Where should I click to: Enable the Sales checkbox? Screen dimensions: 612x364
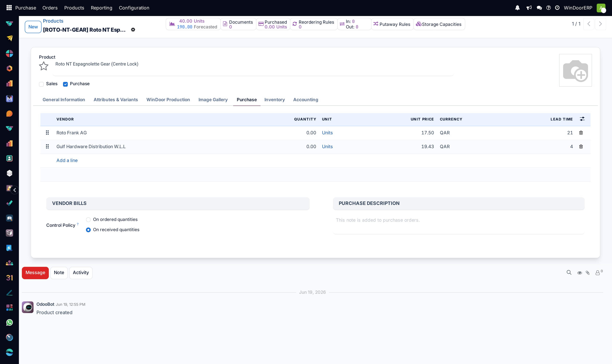coord(41,84)
